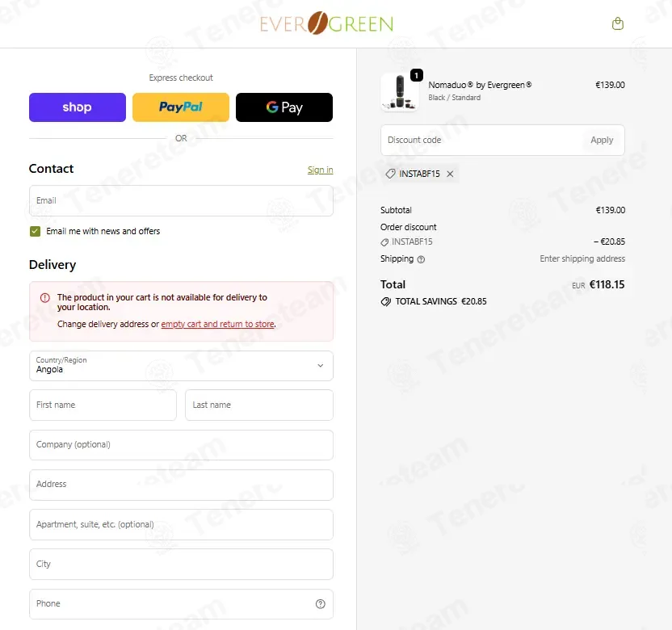Click the Nomaduo product thumbnail
672x630 pixels.
(400, 92)
